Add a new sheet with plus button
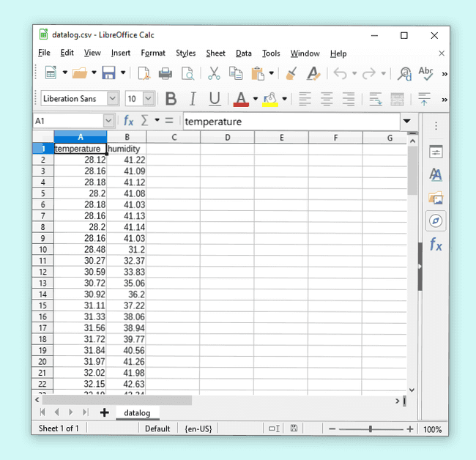 pos(104,413)
